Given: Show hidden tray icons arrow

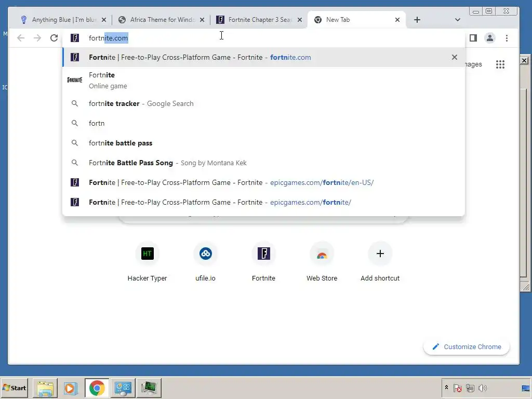Looking at the screenshot, I should [x=446, y=388].
